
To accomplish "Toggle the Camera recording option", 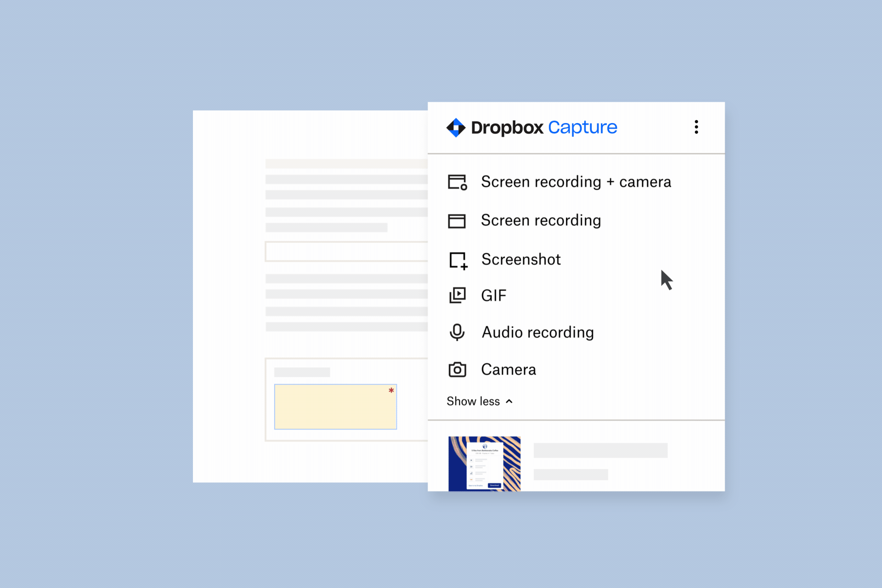I will [509, 369].
